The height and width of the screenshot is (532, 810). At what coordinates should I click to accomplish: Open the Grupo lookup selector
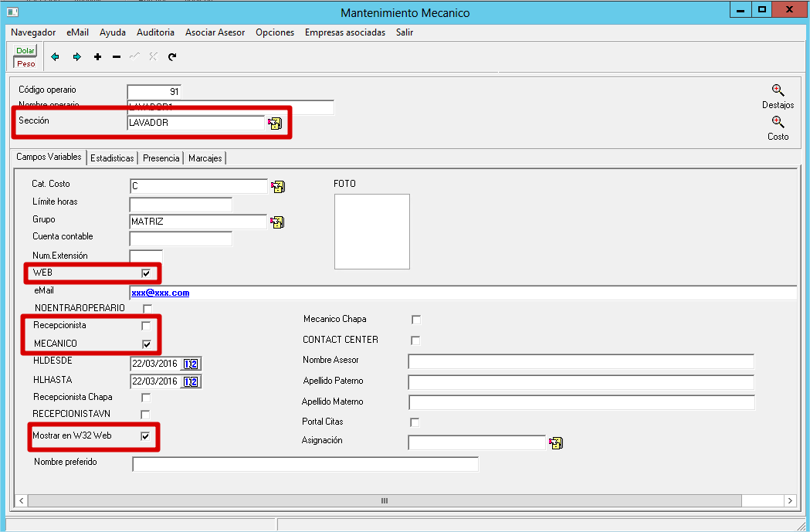coord(278,222)
